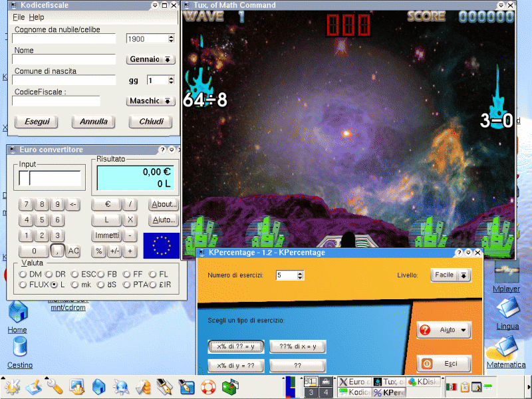
Task: Open the Help menu in Kodicefiscale
Action: tap(37, 17)
